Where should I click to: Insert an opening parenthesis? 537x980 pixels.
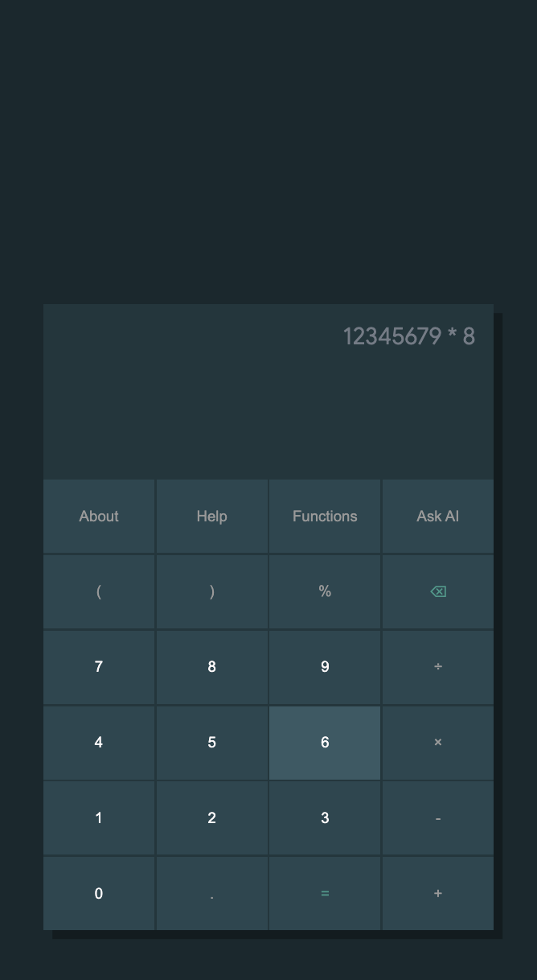tap(99, 591)
